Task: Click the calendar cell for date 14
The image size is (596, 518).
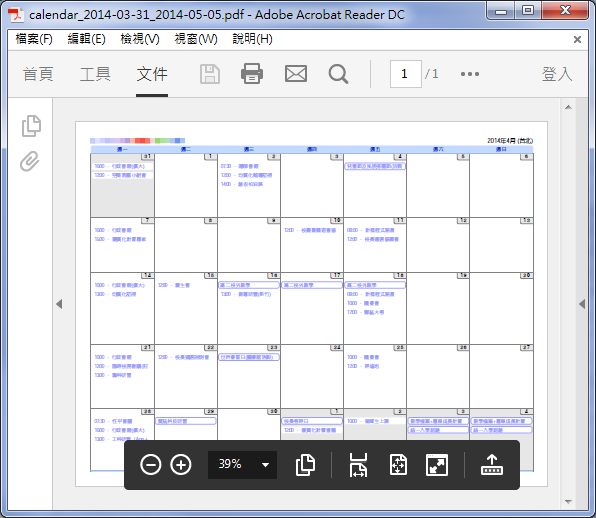Action: coord(122,308)
